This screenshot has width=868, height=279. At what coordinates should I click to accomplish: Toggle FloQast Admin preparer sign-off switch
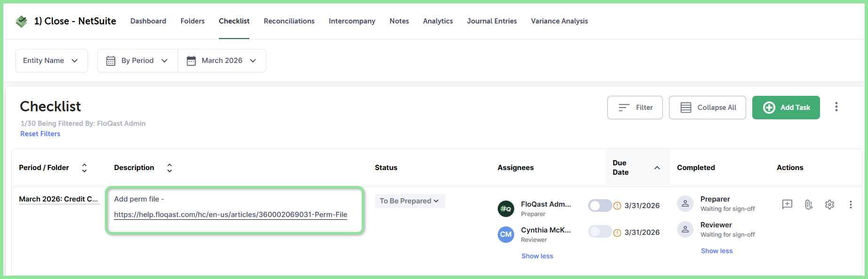[600, 206]
